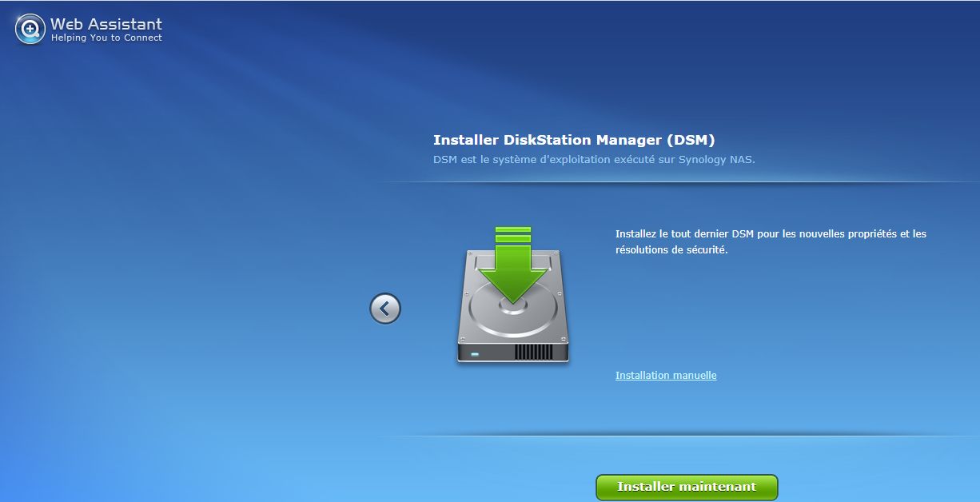Click the green Installer maintenant button
The height and width of the screenshot is (502, 980).
(x=687, y=487)
